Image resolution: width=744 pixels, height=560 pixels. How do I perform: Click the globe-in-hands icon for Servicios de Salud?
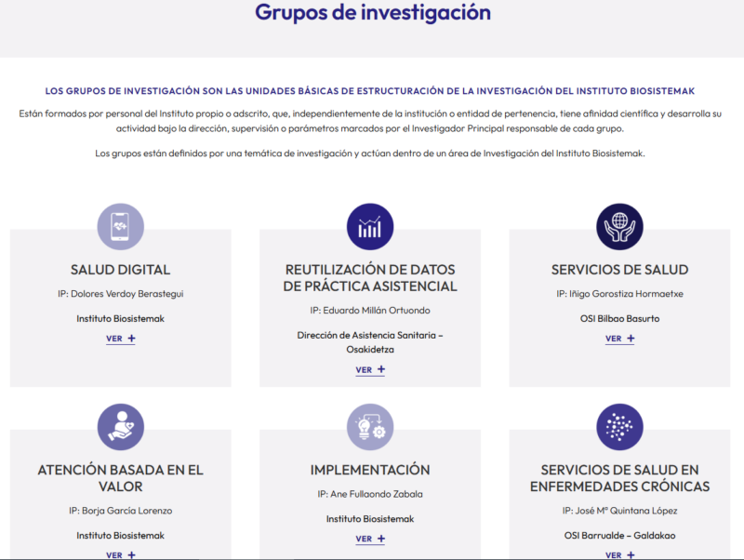click(x=619, y=227)
